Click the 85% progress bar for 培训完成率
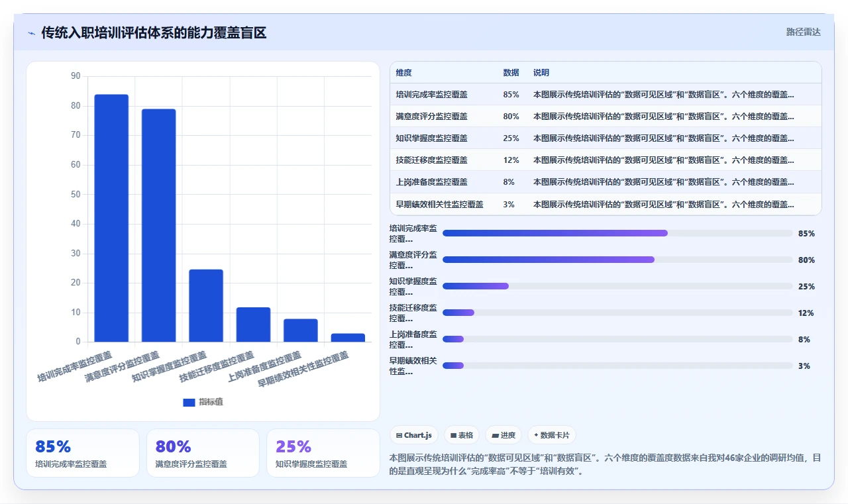 pos(617,233)
